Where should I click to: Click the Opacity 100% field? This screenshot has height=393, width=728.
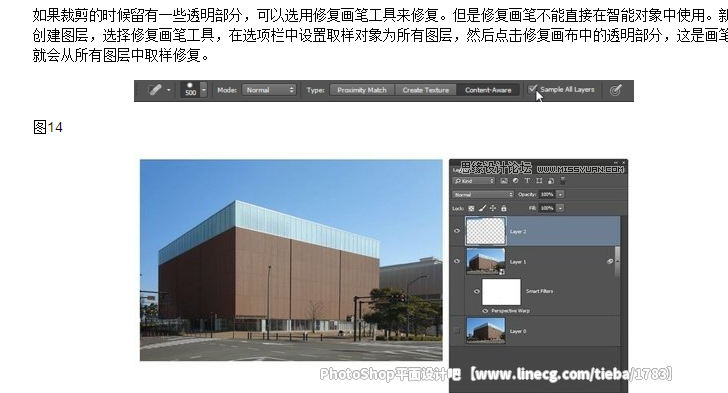point(547,194)
